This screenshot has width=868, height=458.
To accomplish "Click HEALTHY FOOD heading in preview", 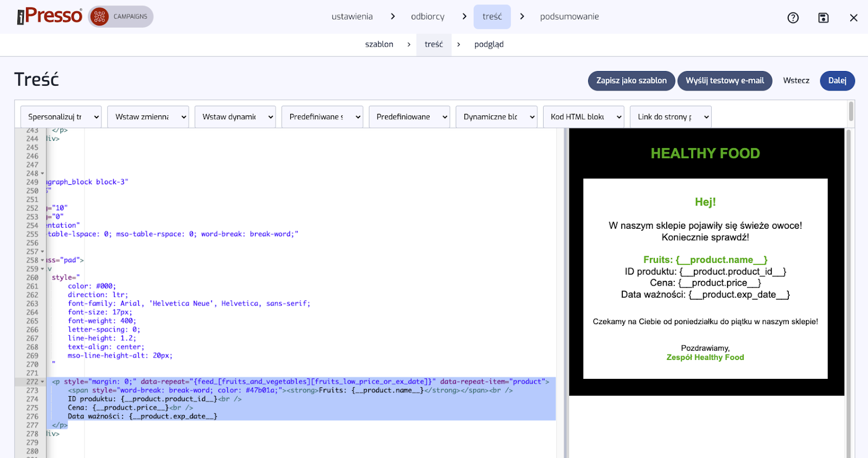I will pos(705,153).
